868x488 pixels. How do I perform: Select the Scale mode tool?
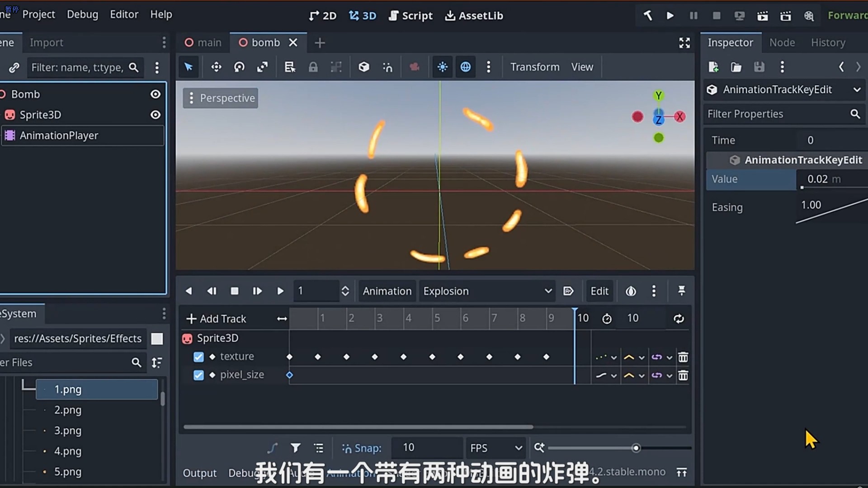(x=262, y=67)
